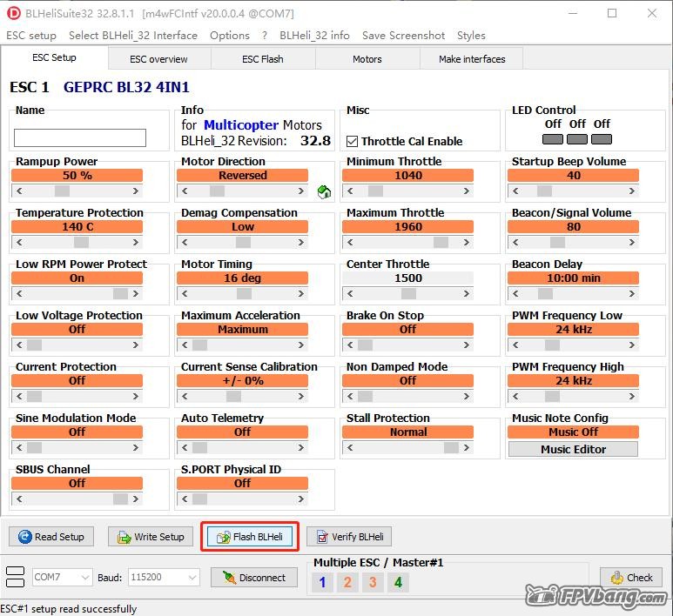This screenshot has height=616, width=673.
Task: Increase Startup Beep Volume right arrow
Action: click(632, 191)
